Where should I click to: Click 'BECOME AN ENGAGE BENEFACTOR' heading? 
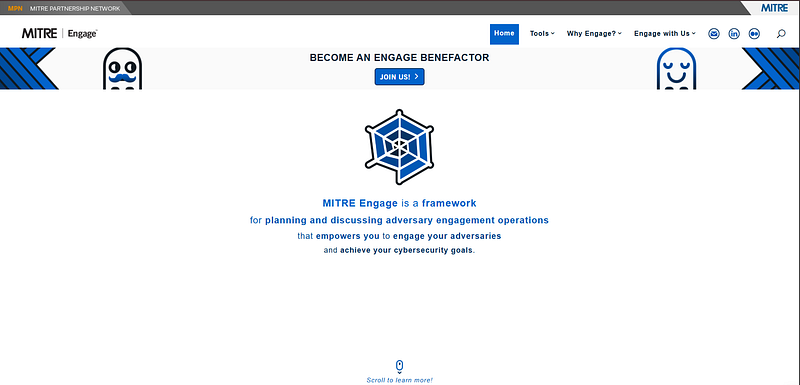coord(399,58)
